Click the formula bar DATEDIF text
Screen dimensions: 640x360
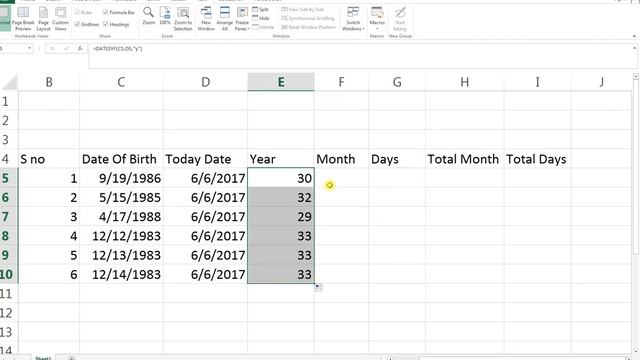118,49
